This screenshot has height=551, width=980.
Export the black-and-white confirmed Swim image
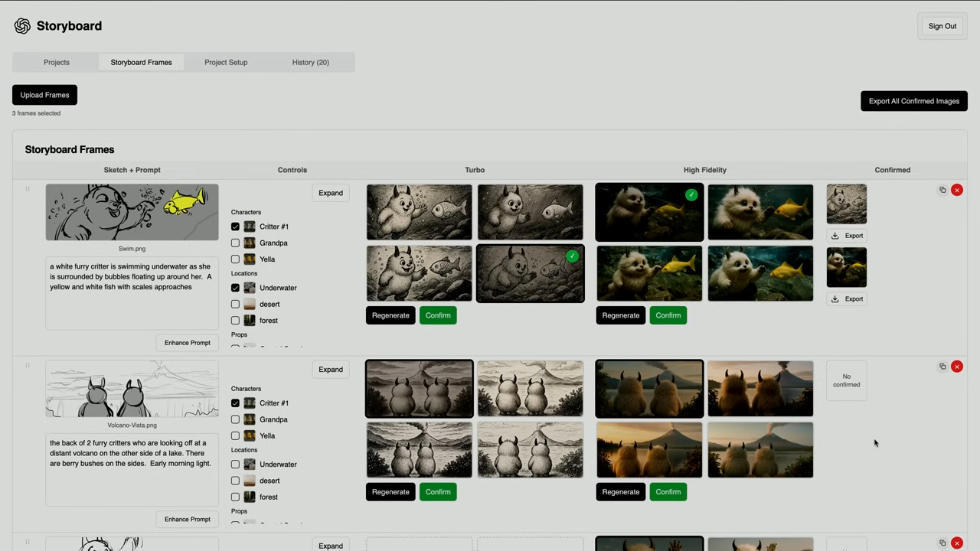coord(847,236)
